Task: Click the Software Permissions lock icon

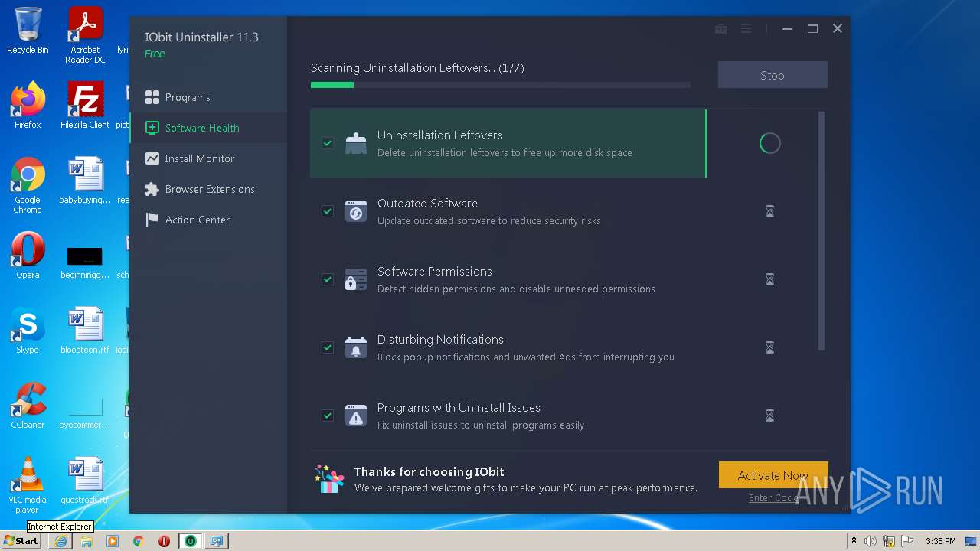Action: pyautogui.click(x=356, y=279)
